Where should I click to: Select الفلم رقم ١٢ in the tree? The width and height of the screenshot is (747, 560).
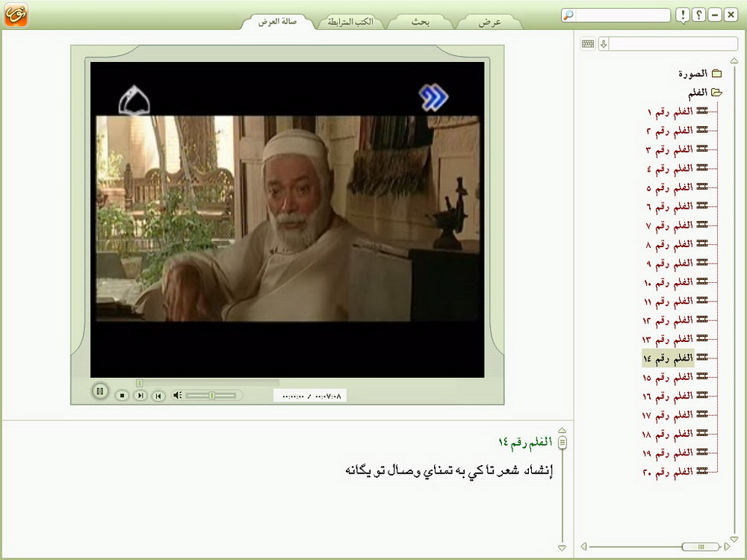668,320
